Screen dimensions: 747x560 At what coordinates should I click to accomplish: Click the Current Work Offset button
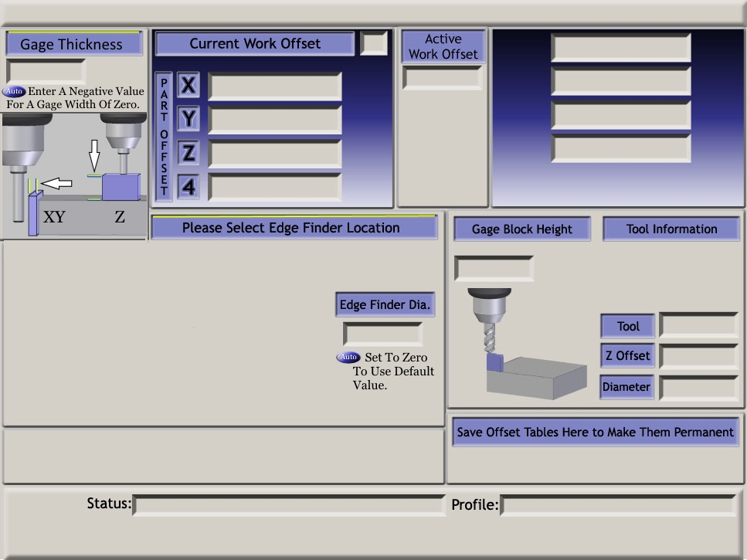click(255, 43)
